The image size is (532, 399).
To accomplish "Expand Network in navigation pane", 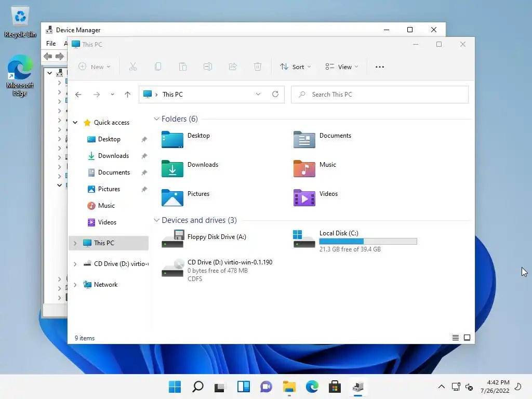I will [x=75, y=284].
